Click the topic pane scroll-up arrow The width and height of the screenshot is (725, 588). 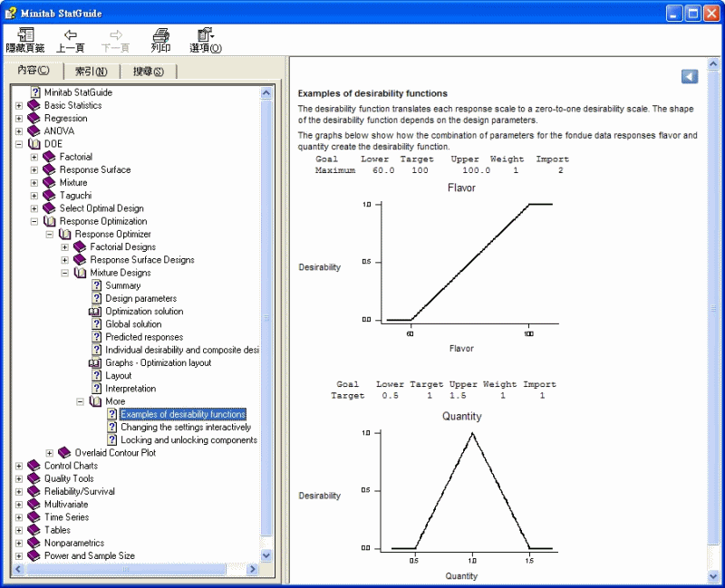click(713, 63)
